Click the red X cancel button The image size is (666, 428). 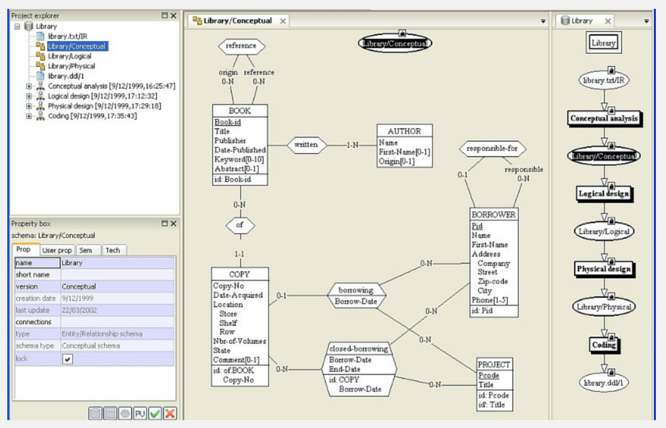[170, 413]
